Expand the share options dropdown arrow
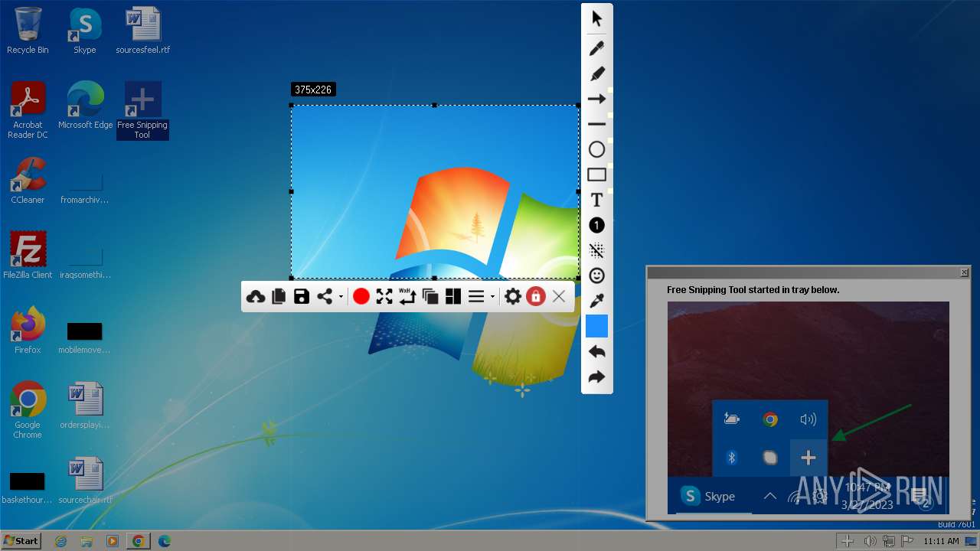Screen dimensions: 980x551 click(x=341, y=297)
